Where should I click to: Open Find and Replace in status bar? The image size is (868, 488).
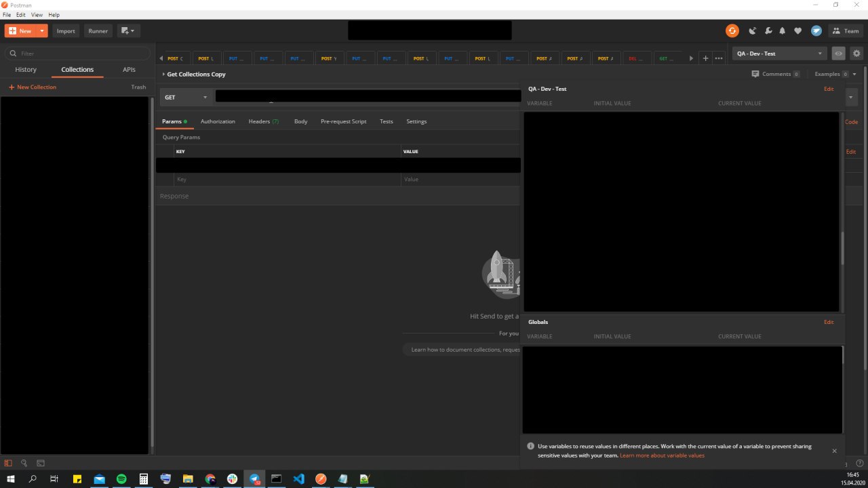[x=24, y=463]
